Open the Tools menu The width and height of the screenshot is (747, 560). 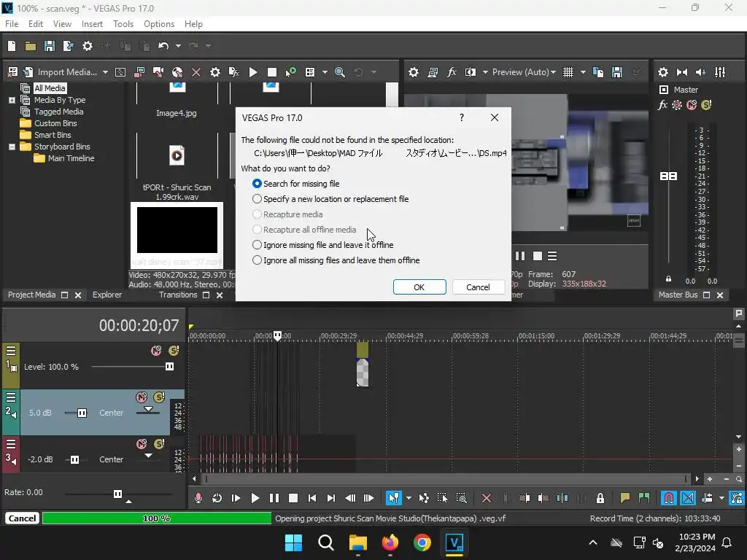[x=123, y=24]
